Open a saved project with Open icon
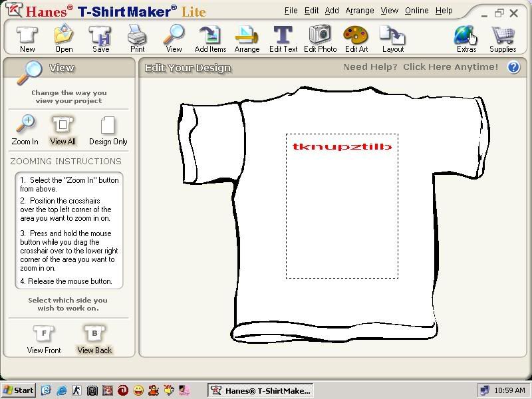Screen dimensions: 532x399 pyautogui.click(x=64, y=37)
